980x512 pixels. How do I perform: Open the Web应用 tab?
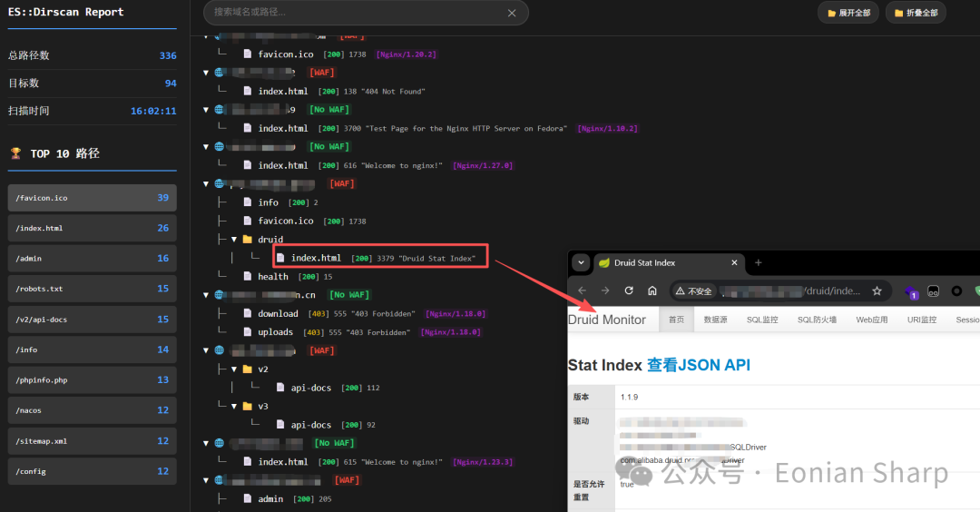tap(871, 320)
